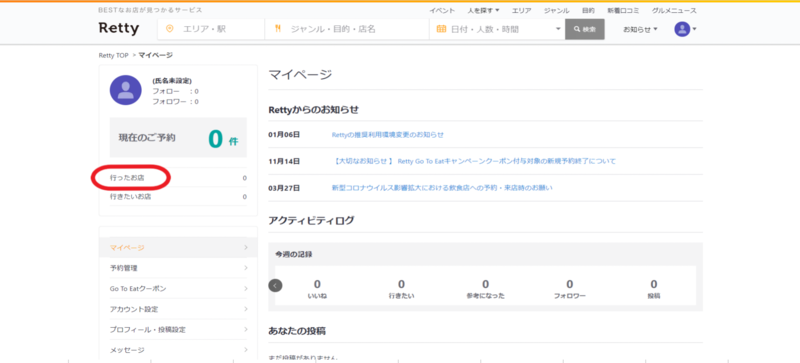Open the お知らせ notifications dropdown

click(x=640, y=29)
